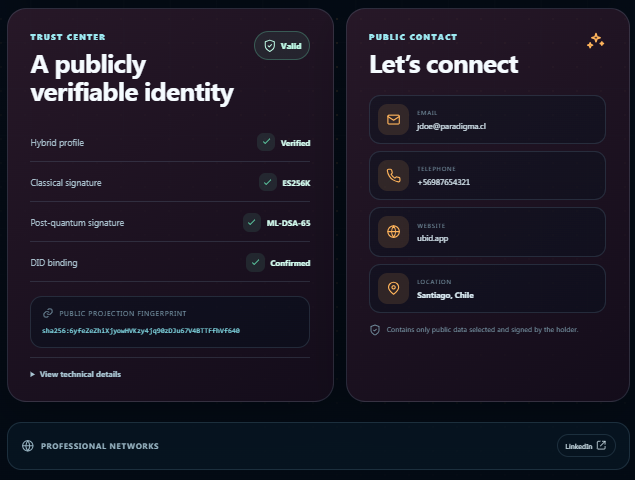
Task: Click the Santiago, Chile location card
Action: [487, 288]
